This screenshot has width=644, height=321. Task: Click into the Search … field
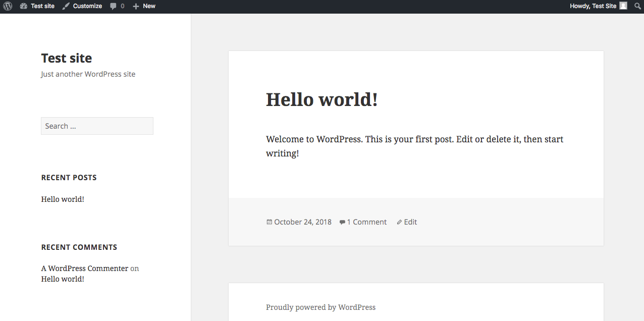point(97,126)
